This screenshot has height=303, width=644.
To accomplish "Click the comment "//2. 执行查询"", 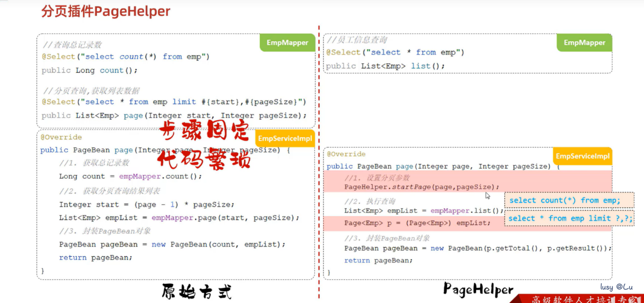I will coord(369,201).
